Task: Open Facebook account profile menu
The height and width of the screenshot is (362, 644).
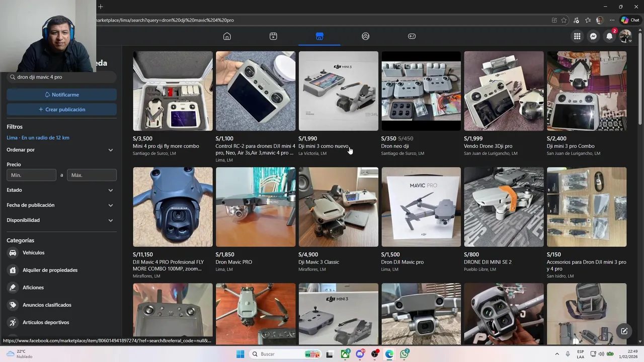Action: (625, 36)
